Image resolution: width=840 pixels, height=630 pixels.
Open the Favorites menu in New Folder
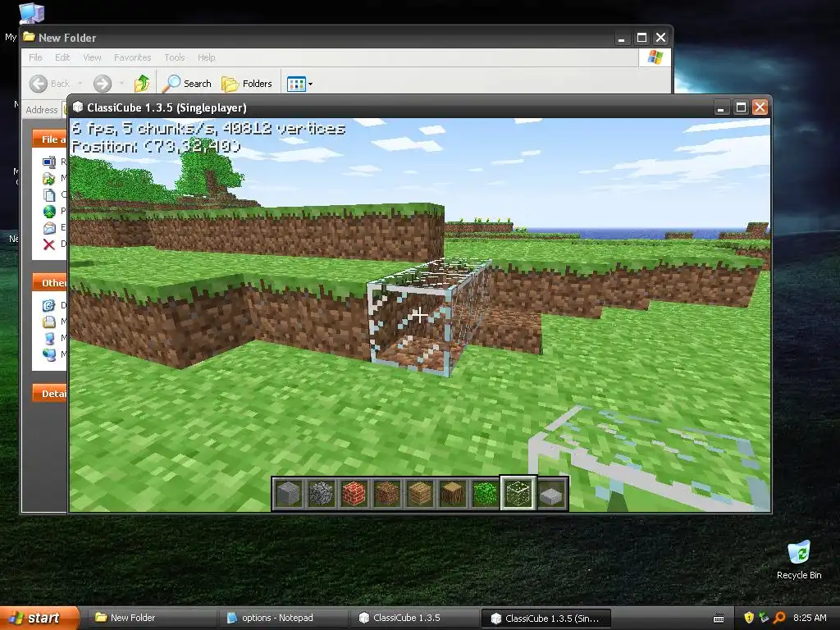click(132, 57)
